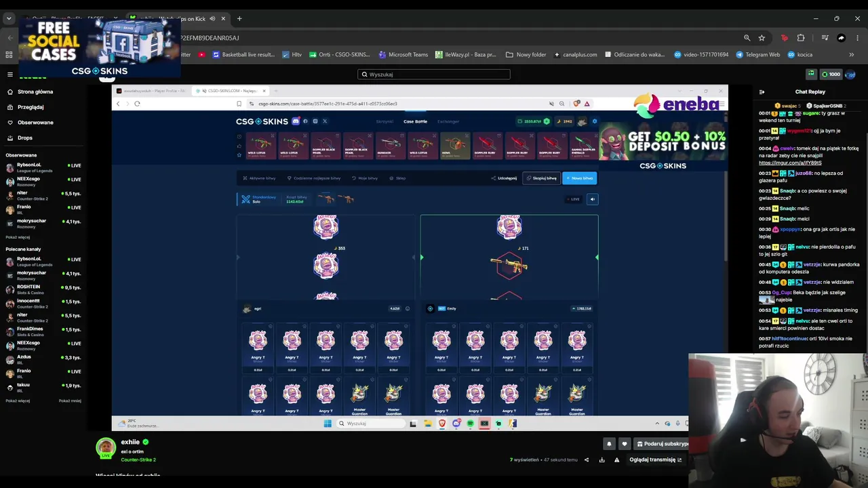868x488 pixels.
Task: Mute the Kick tab audio icon
Action: coord(212,18)
